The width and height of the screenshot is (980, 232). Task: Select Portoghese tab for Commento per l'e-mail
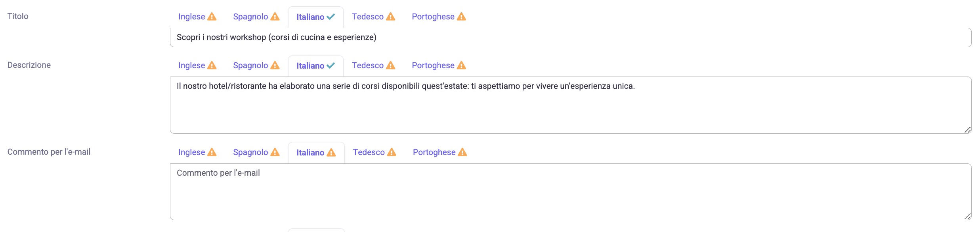[440, 152]
